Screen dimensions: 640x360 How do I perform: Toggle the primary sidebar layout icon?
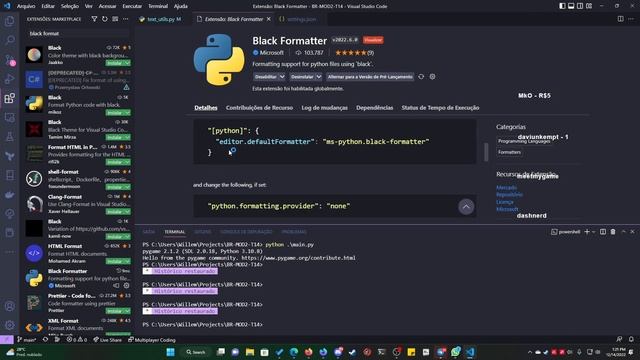click(562, 6)
